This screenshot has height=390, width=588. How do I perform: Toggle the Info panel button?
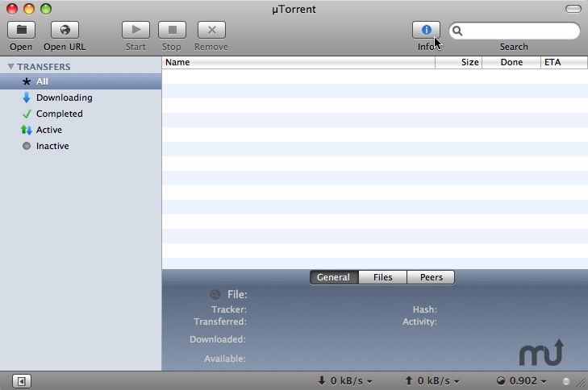[427, 30]
